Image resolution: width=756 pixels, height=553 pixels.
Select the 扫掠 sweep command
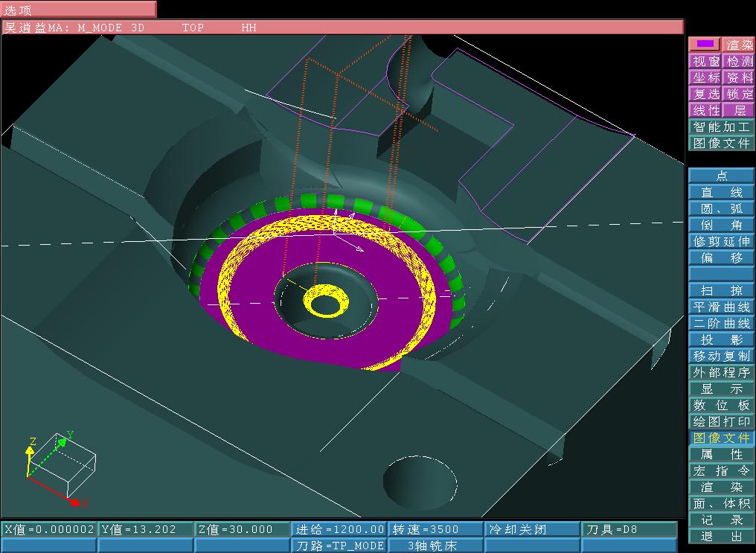722,290
